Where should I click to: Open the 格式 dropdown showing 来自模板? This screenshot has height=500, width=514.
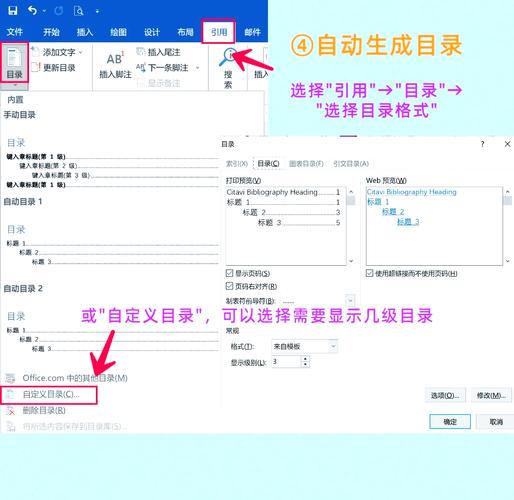click(305, 346)
